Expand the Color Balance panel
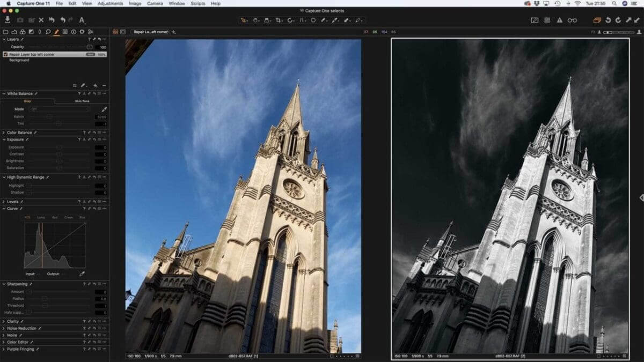The height and width of the screenshot is (362, 644). pyautogui.click(x=4, y=132)
